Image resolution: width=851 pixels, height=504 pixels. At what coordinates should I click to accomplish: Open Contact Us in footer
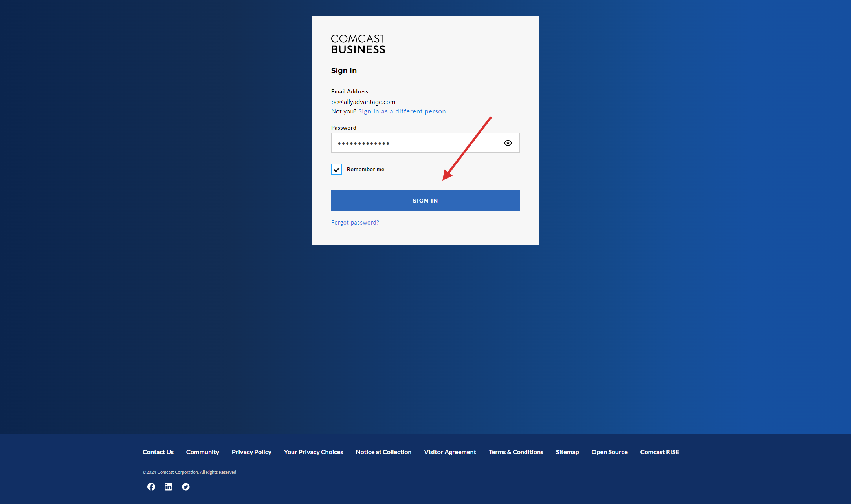point(158,452)
